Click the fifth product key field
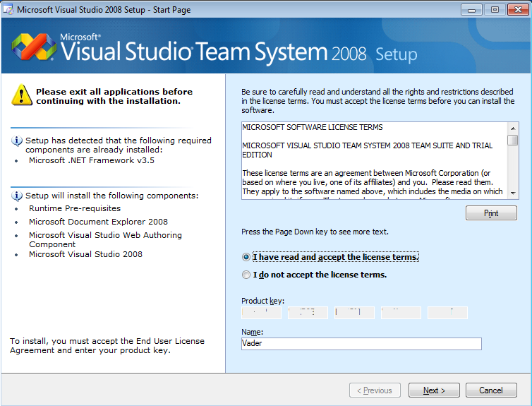Viewport: 532px width, 406px height. tap(447, 313)
